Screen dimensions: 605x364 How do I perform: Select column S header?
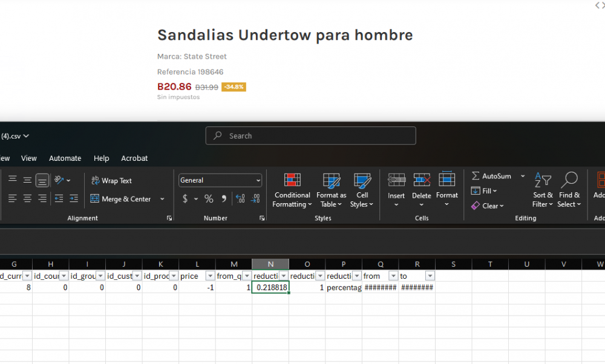click(x=453, y=264)
